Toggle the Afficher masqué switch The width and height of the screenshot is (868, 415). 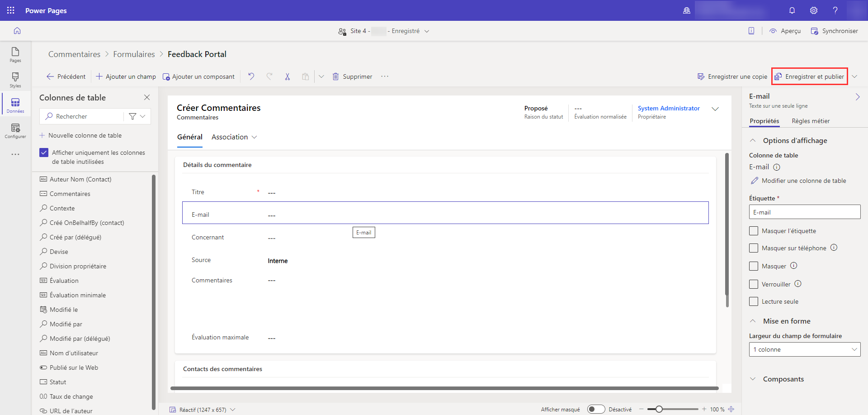(x=596, y=409)
